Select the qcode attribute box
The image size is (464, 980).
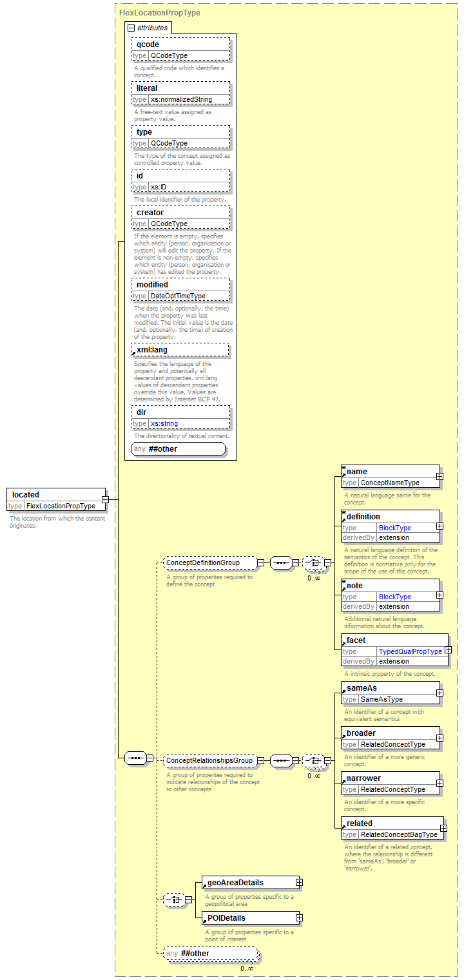coord(180,44)
